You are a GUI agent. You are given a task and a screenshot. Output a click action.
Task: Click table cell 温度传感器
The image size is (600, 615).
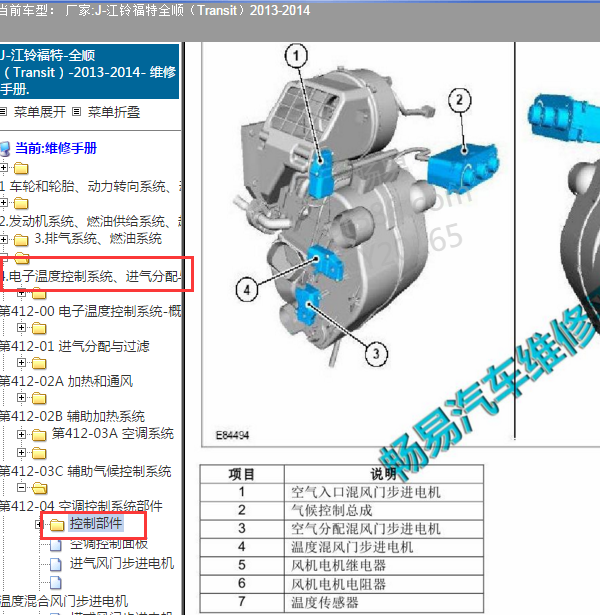(x=384, y=602)
